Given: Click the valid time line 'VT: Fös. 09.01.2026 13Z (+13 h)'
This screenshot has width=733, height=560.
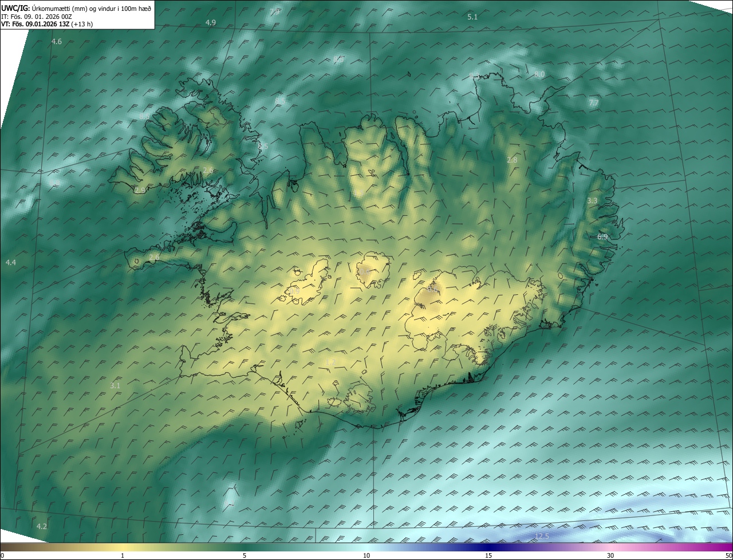Looking at the screenshot, I should click(47, 24).
